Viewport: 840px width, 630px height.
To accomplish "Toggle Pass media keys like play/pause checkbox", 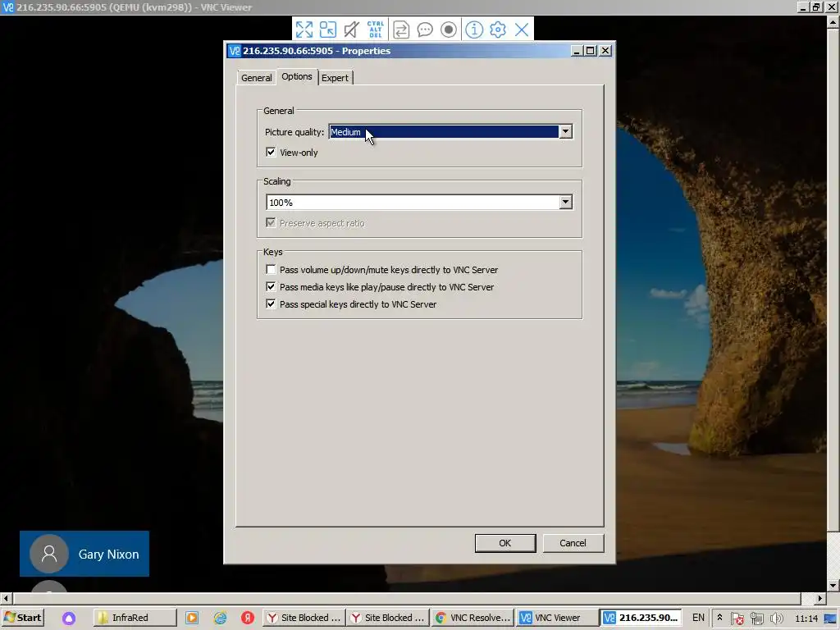I will pos(271,286).
